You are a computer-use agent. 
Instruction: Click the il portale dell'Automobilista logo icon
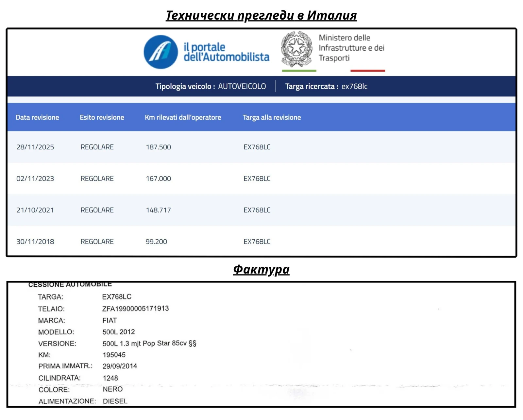[161, 52]
